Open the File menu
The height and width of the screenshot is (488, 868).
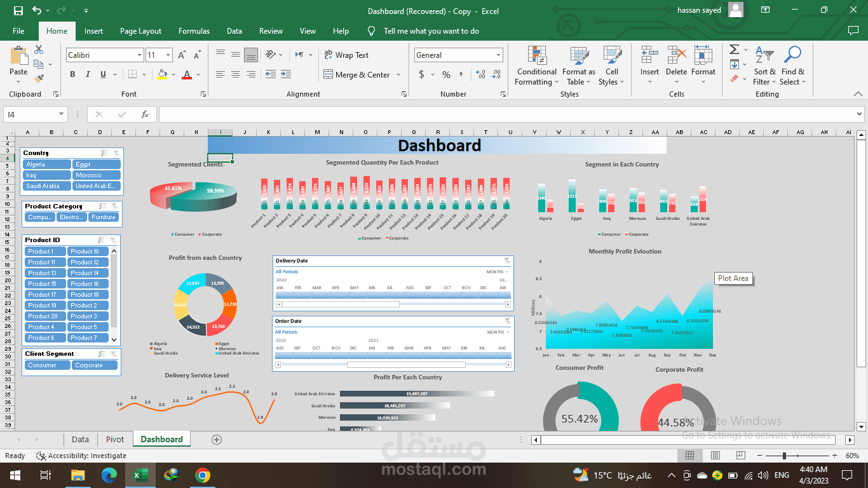18,31
